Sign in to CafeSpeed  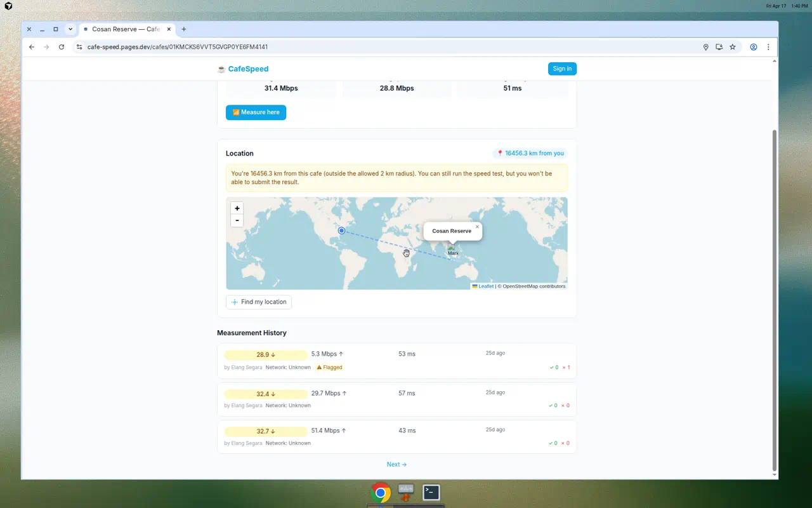tap(562, 69)
